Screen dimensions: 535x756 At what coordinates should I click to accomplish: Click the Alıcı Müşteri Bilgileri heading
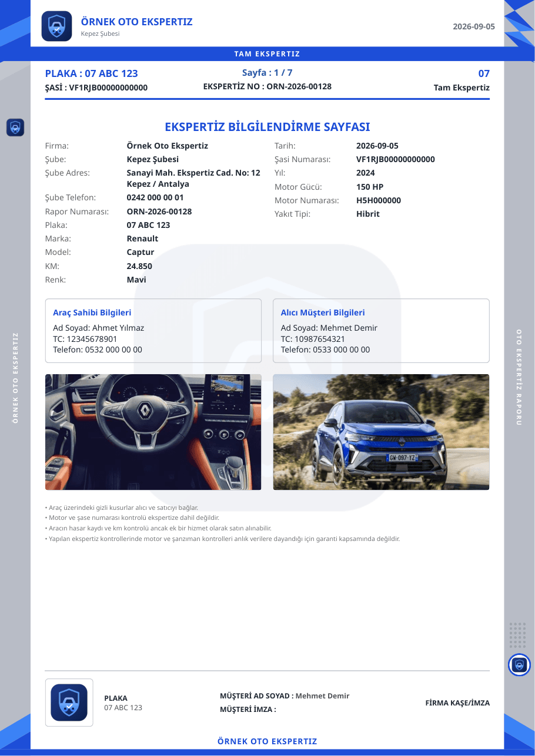point(323,313)
